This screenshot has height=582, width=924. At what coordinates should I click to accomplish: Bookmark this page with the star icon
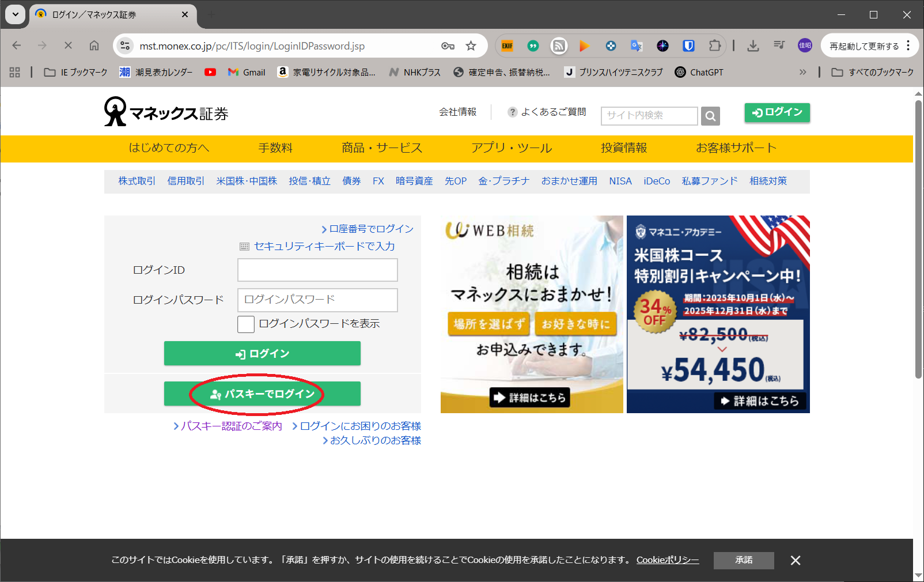tap(471, 46)
